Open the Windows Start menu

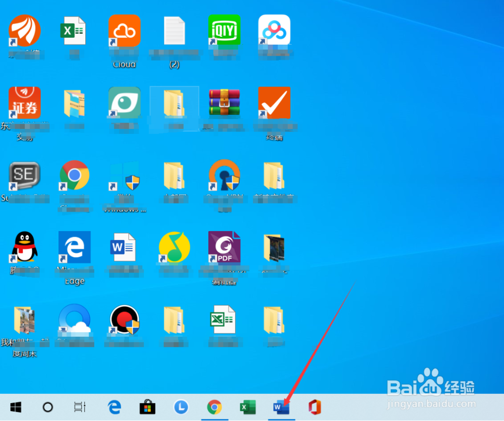point(16,407)
